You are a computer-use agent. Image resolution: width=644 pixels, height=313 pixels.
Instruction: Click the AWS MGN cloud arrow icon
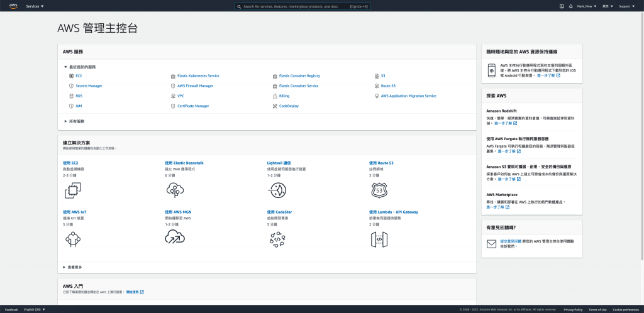175,237
